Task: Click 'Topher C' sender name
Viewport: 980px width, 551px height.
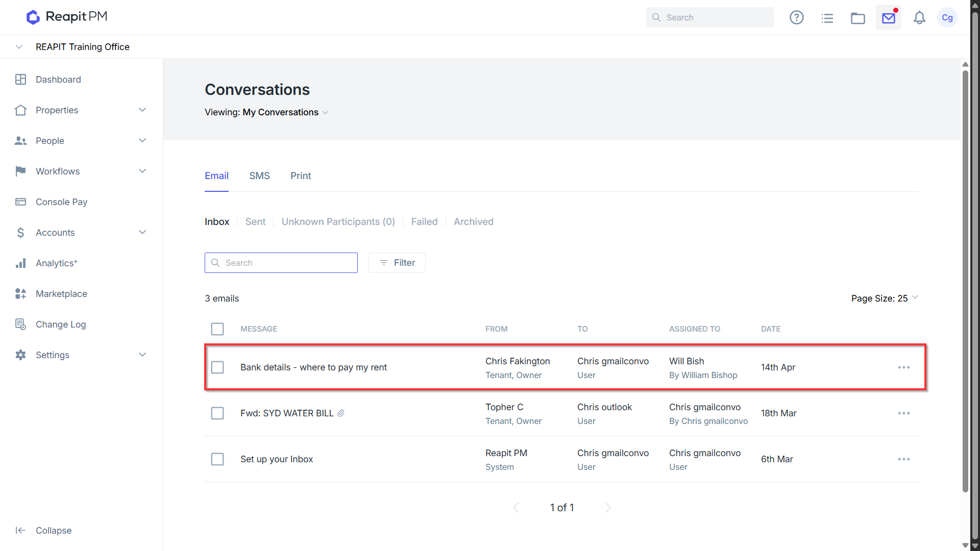Action: (504, 407)
